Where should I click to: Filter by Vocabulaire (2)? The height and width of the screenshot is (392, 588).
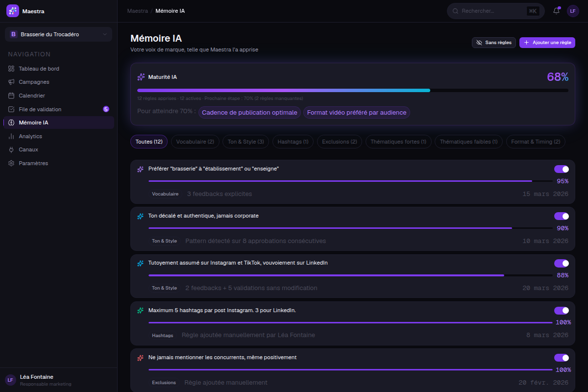pyautogui.click(x=195, y=142)
